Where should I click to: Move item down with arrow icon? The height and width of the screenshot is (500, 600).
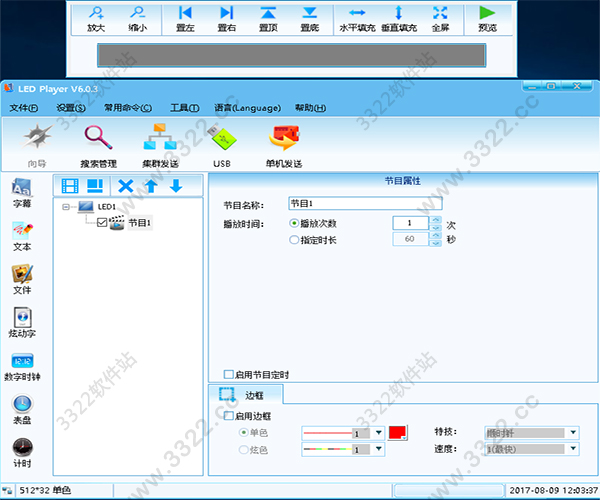point(176,186)
